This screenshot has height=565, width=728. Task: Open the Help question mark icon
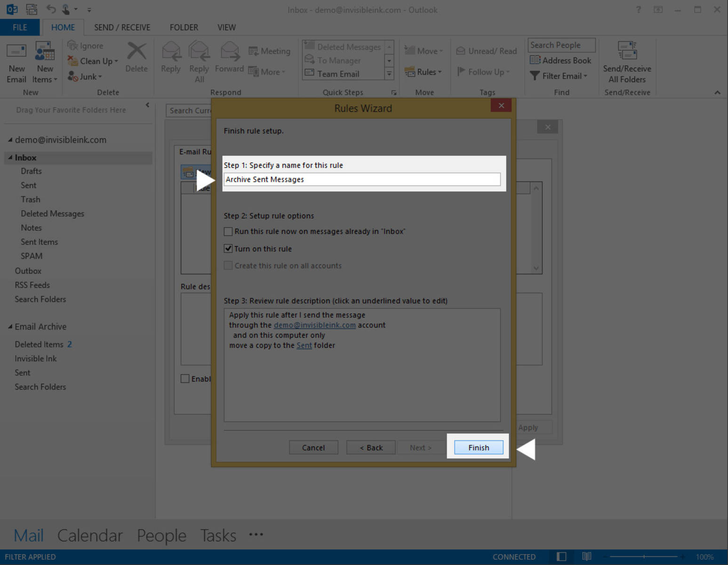pos(639,9)
